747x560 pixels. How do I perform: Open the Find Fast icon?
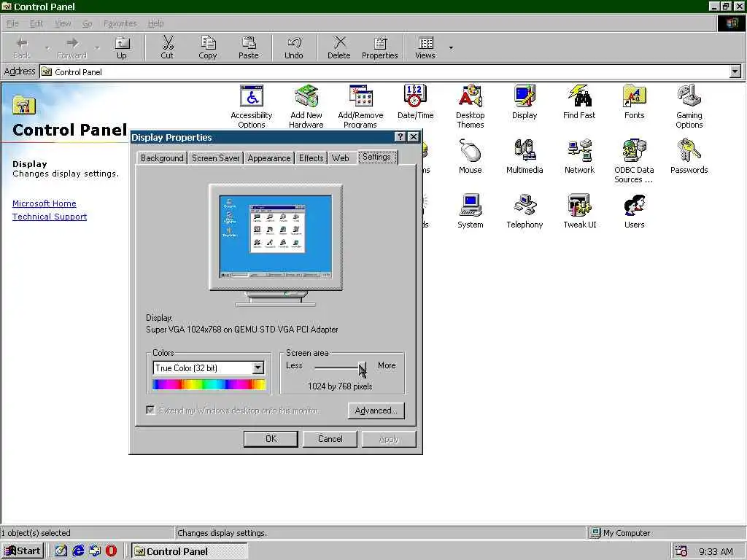(x=579, y=101)
